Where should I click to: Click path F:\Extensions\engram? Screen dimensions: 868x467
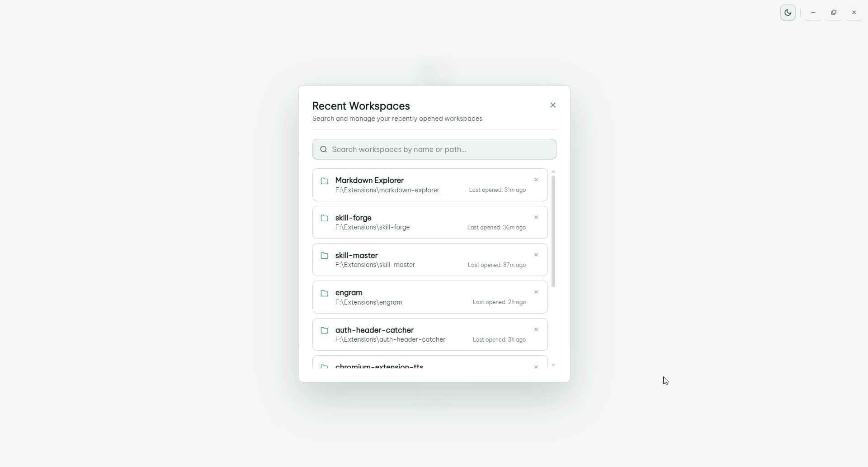[x=369, y=303]
